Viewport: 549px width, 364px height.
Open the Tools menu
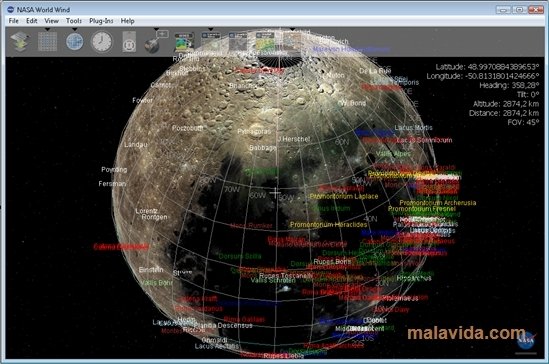point(74,21)
